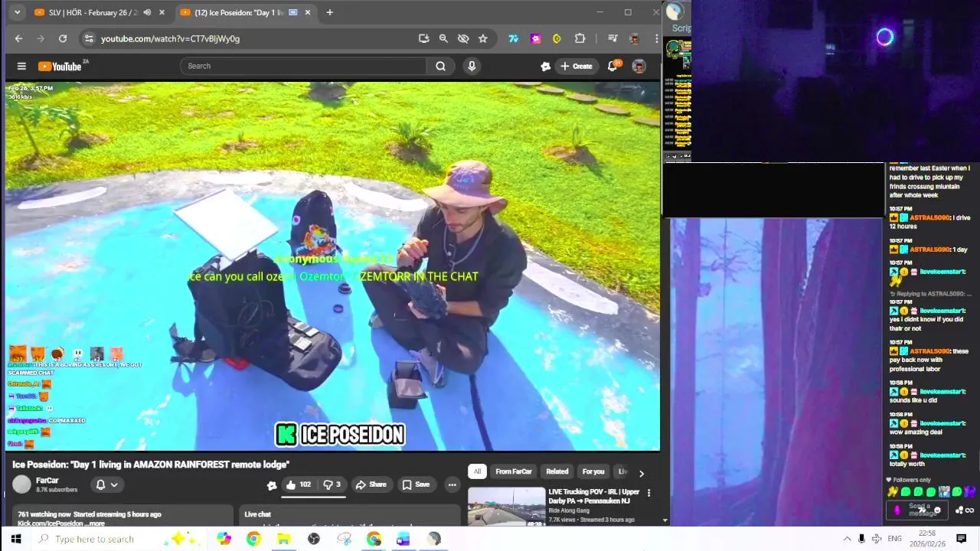Click the Ice Poseidon video title
980x551 pixels.
click(151, 465)
